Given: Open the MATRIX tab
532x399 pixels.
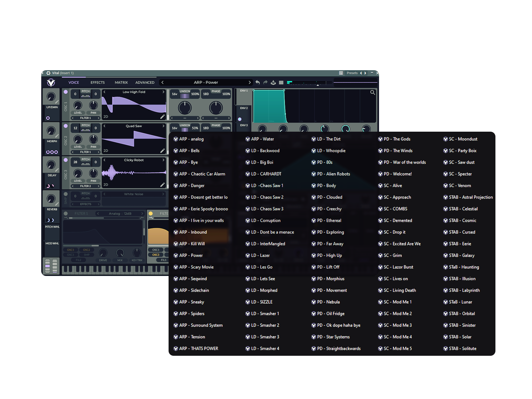Looking at the screenshot, I should 121,82.
